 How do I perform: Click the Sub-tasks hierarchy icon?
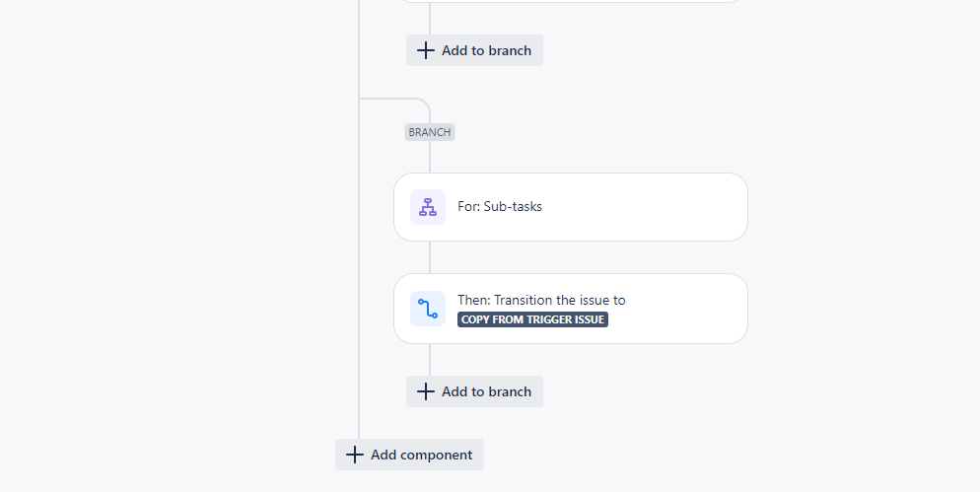(x=428, y=207)
